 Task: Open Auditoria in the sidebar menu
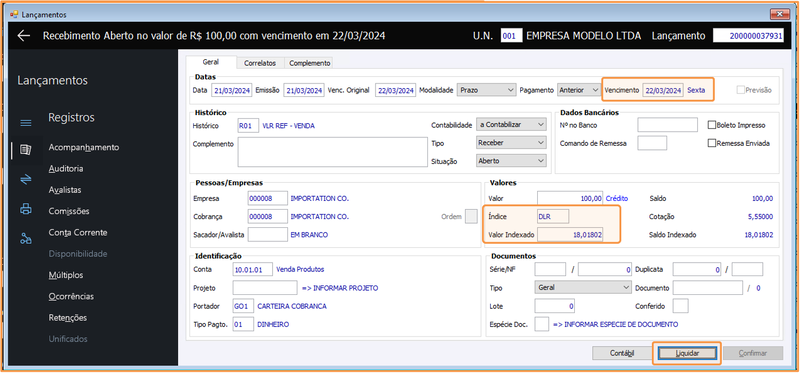point(66,168)
